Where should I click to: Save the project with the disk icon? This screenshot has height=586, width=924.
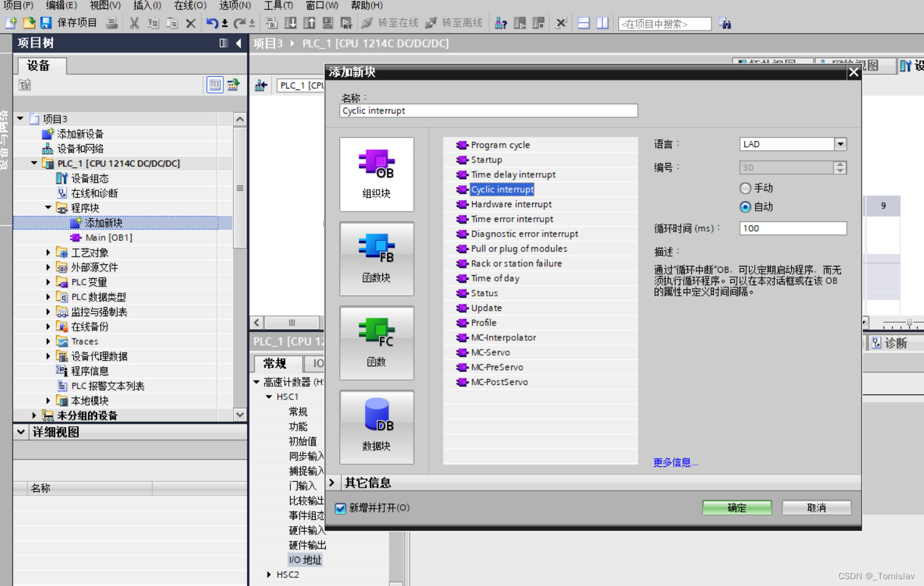(x=46, y=23)
